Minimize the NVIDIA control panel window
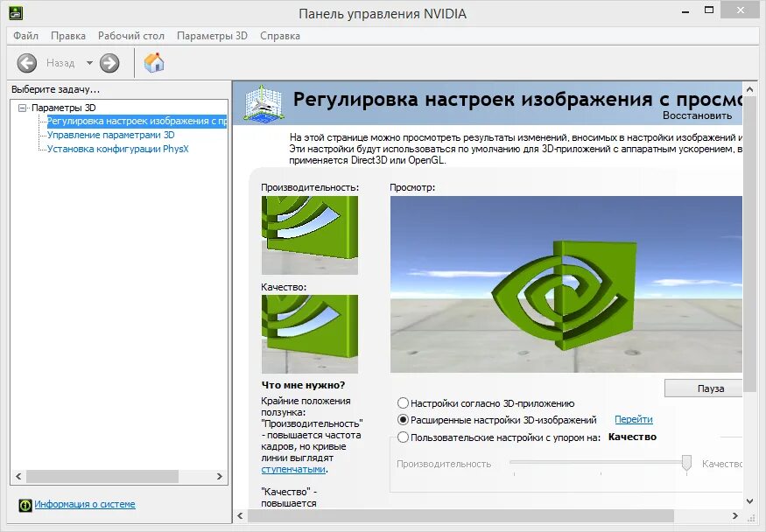Screen dimensions: 766x532 coord(685,10)
